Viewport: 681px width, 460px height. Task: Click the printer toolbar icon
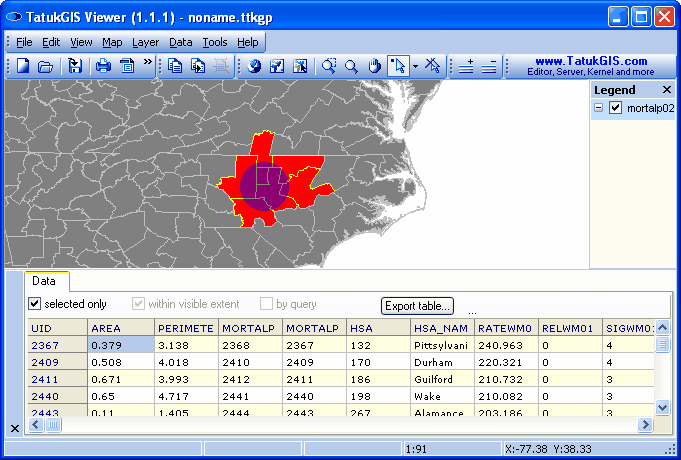103,66
